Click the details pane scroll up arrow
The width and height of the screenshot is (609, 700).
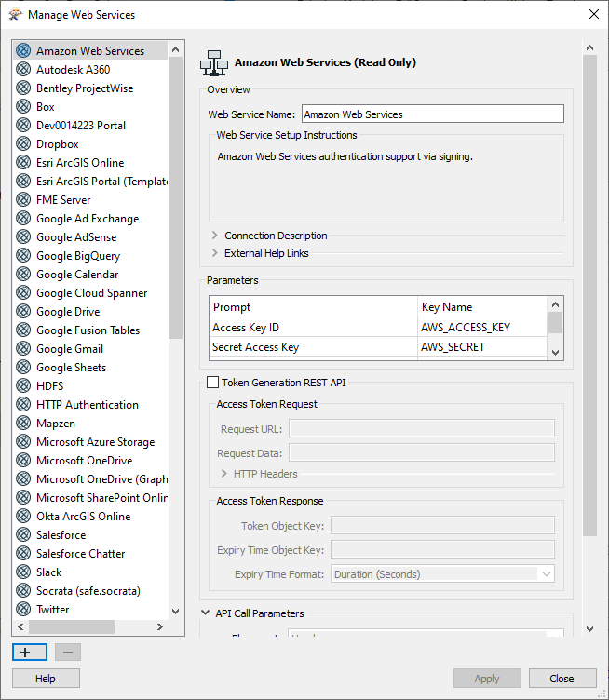pos(589,47)
